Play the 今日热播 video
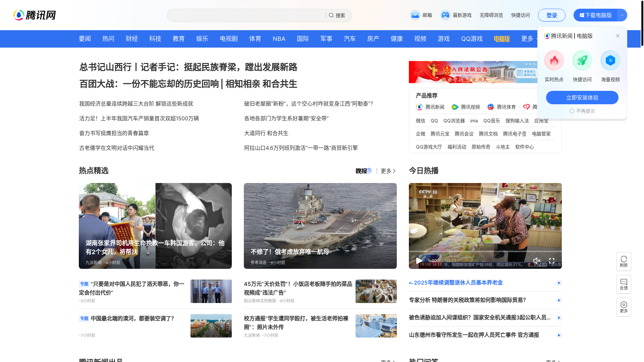This screenshot has width=644, height=362. 419,260
